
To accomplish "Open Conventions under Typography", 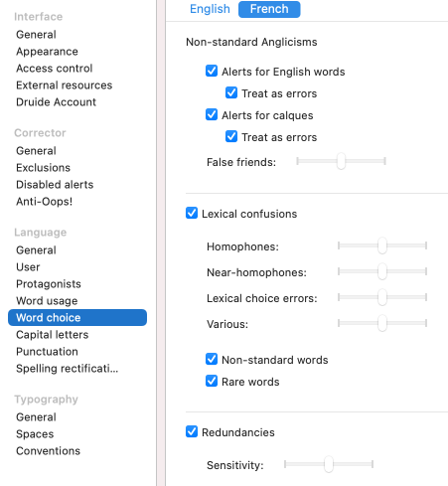I will pyautogui.click(x=48, y=451).
